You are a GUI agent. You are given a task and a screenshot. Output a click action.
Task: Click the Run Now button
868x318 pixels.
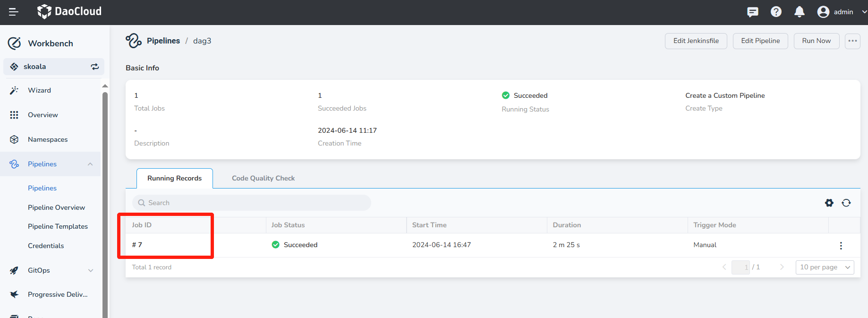pyautogui.click(x=816, y=41)
